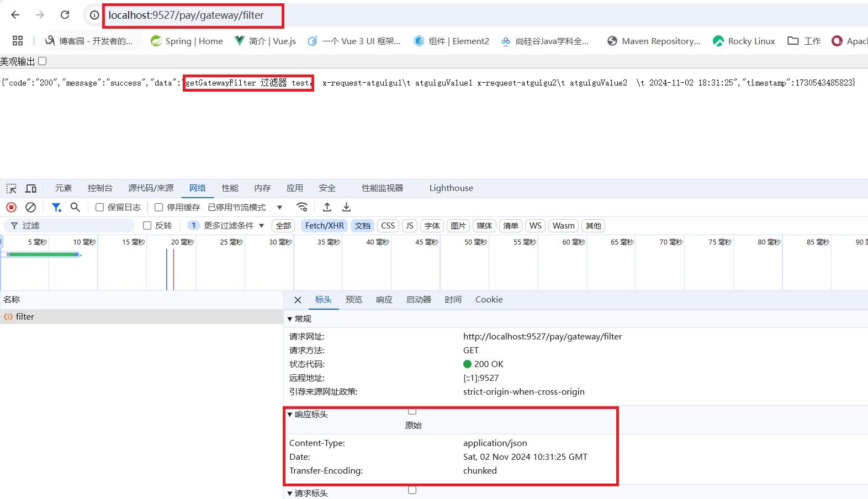Enable the 保留日志 checkbox
The width and height of the screenshot is (868, 499).
pos(99,208)
